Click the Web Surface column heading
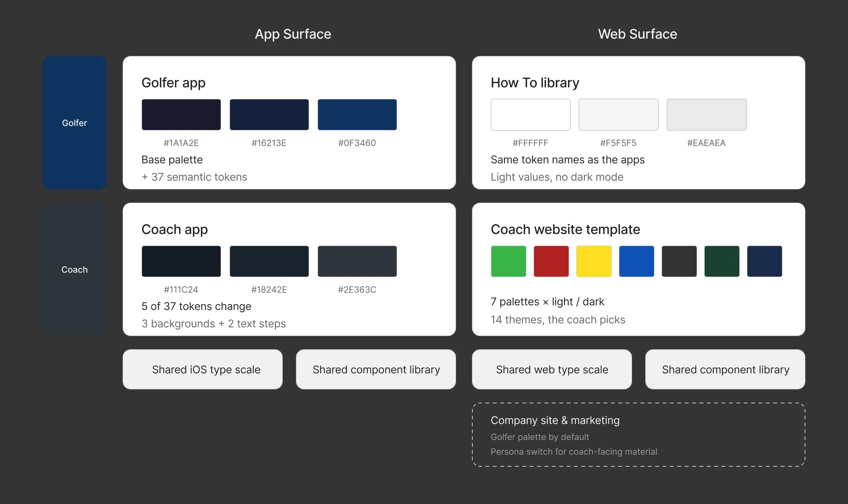Viewport: 848px width, 504px height. coord(637,34)
